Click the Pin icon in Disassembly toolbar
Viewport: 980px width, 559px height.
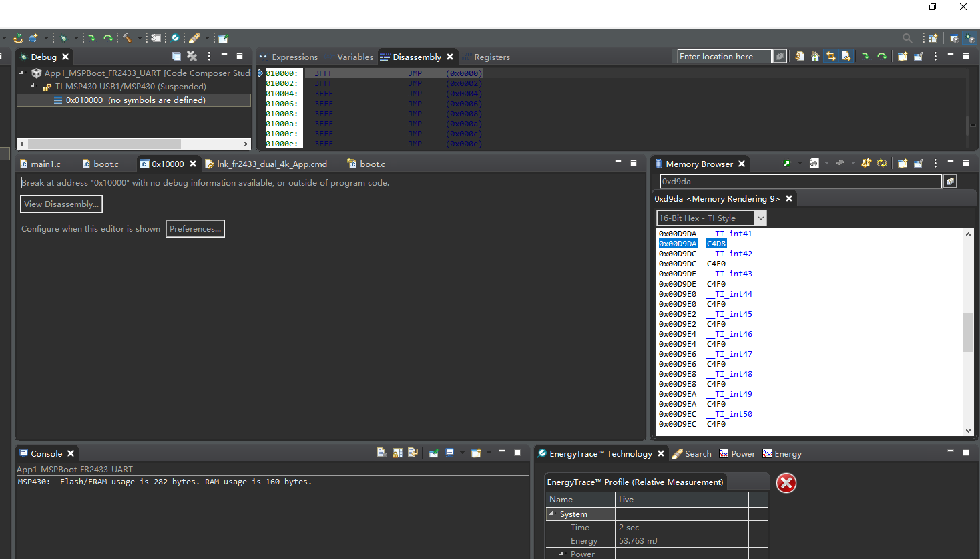919,57
